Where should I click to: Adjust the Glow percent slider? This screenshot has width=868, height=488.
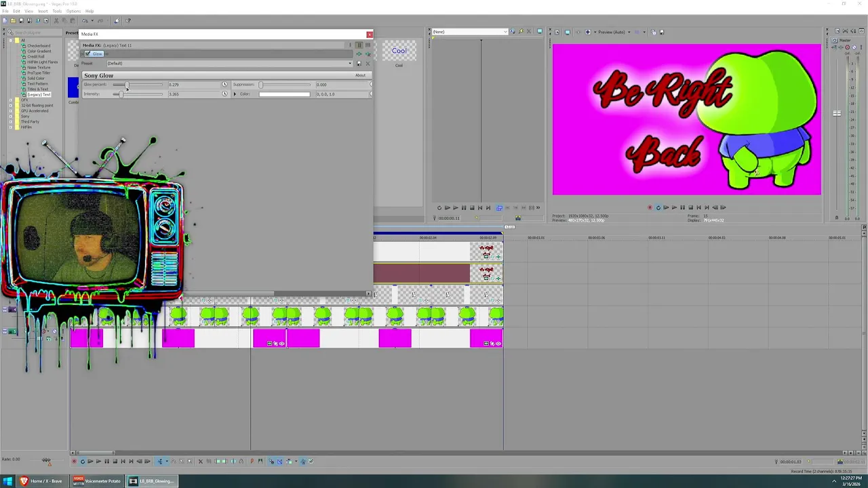tap(138, 85)
